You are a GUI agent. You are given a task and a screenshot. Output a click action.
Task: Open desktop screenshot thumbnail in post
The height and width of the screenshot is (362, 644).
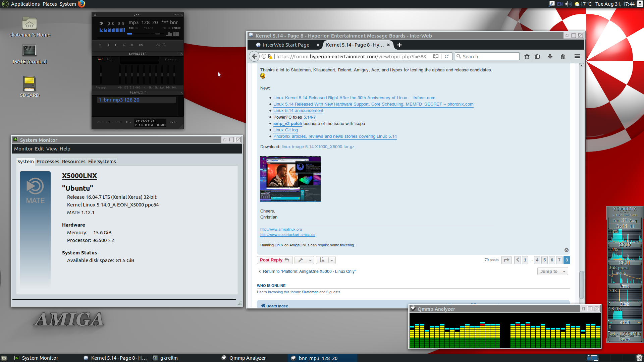[x=290, y=179]
